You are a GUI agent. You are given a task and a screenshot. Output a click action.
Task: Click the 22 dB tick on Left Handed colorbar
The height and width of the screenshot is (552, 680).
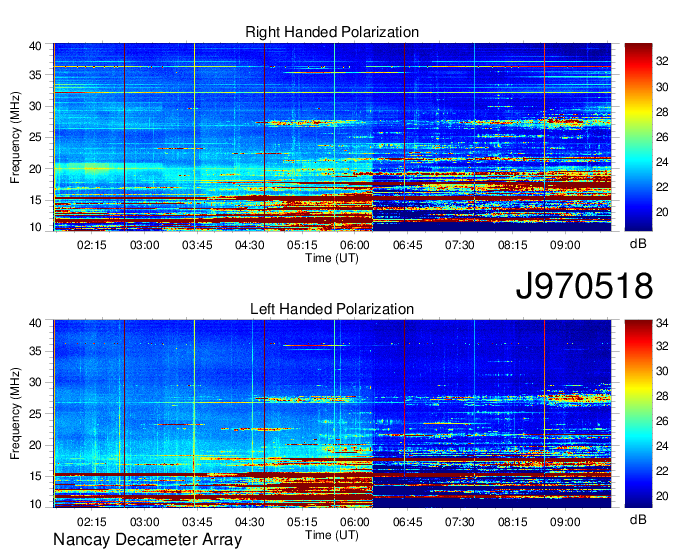pyautogui.click(x=662, y=471)
